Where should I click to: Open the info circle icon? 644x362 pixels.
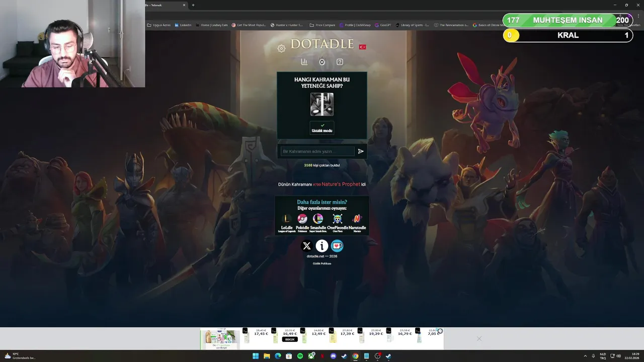[322, 246]
